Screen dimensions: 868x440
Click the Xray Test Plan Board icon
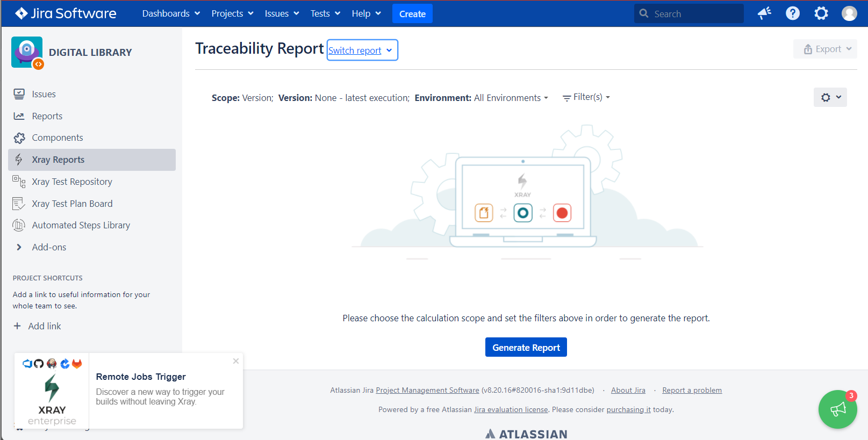(19, 204)
